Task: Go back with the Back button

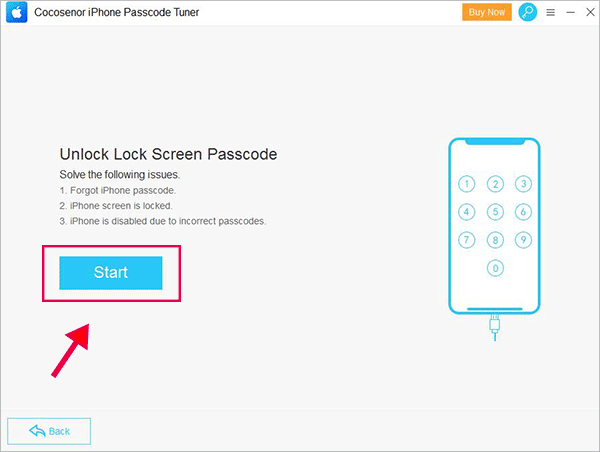Action: [49, 431]
